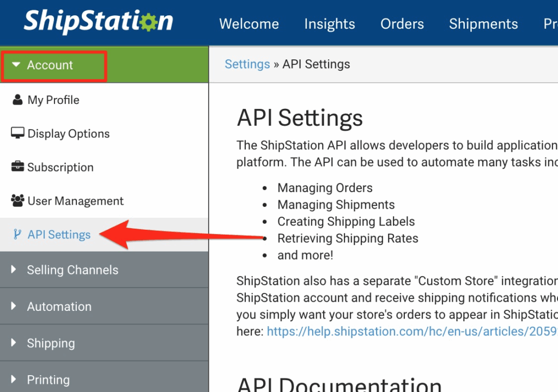Switch to Shipments in top navigation
The height and width of the screenshot is (392, 558).
(483, 24)
